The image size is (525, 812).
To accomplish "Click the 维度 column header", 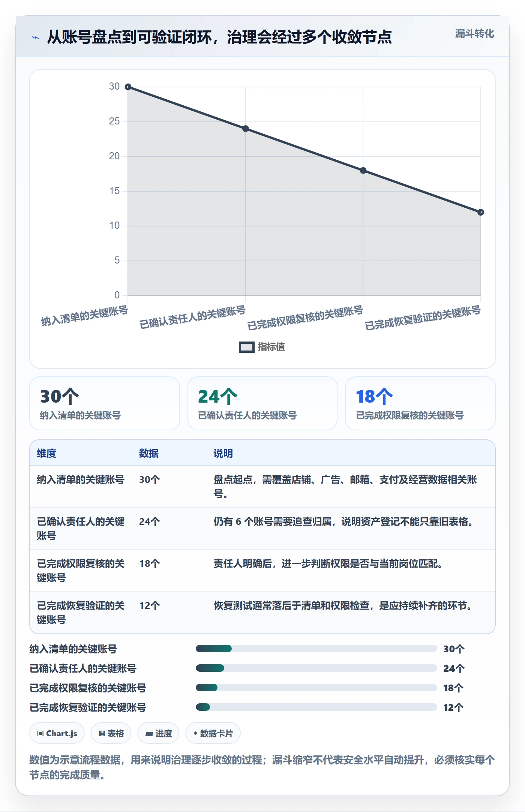I will [x=46, y=453].
